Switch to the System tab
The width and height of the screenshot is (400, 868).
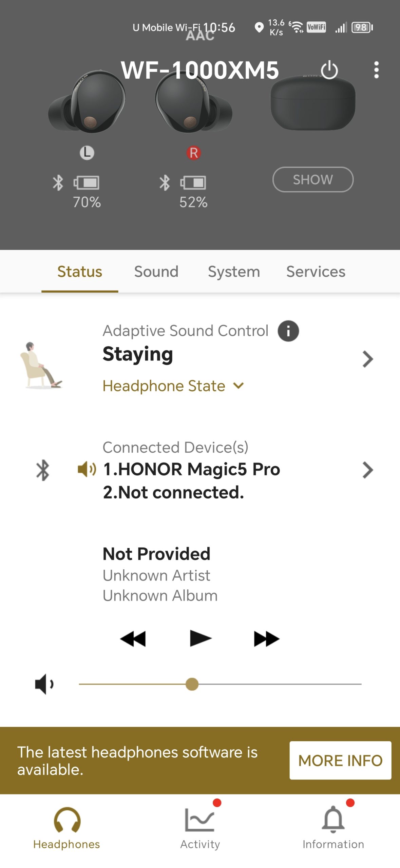tap(234, 272)
